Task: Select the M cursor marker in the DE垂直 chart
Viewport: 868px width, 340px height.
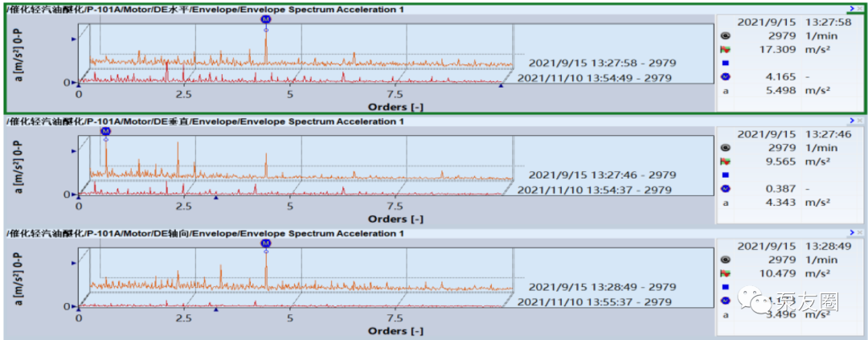Action: point(105,131)
